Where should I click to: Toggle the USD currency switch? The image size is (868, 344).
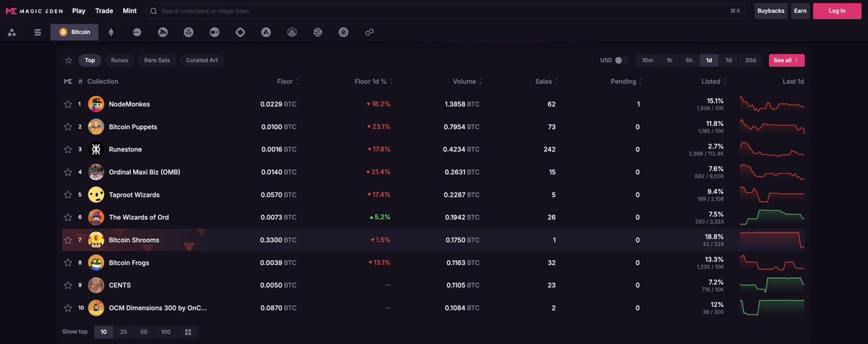621,60
